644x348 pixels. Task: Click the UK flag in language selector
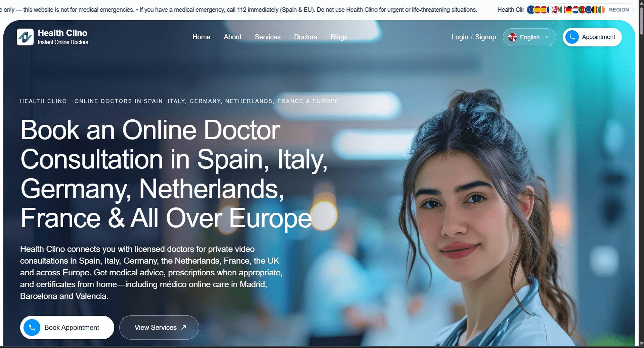click(x=512, y=37)
